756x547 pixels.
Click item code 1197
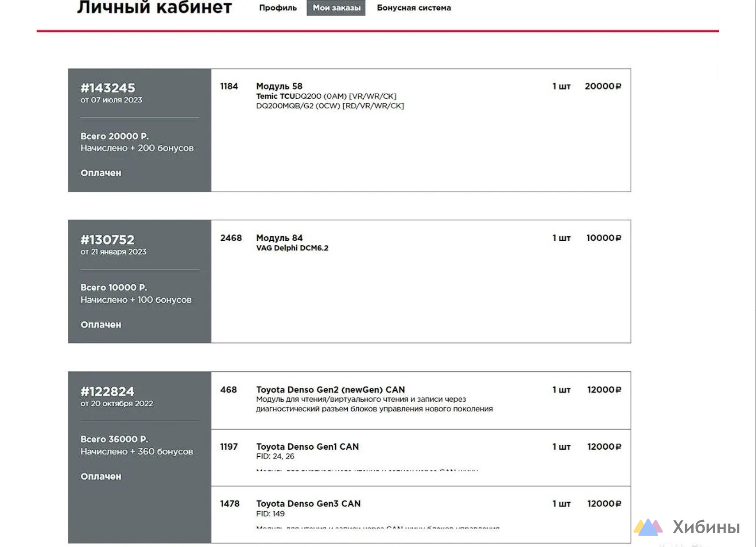229,447
